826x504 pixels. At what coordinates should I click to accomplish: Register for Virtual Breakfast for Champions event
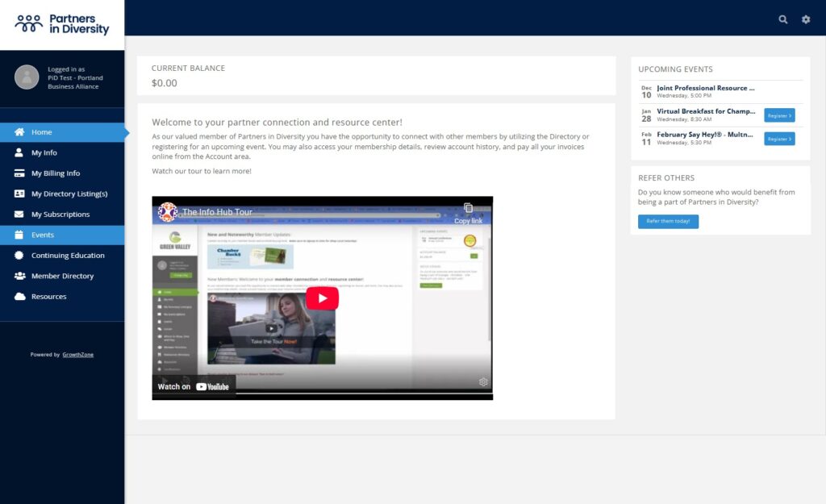coord(778,115)
